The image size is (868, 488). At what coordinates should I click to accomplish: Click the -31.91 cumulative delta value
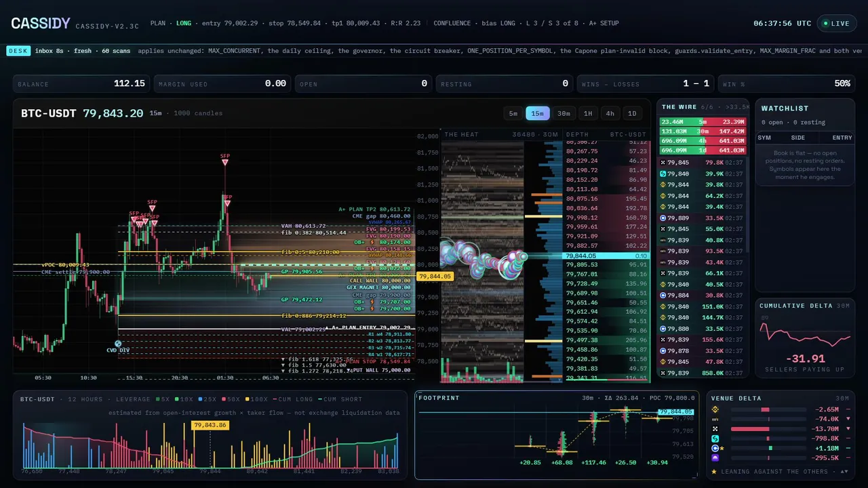point(805,359)
